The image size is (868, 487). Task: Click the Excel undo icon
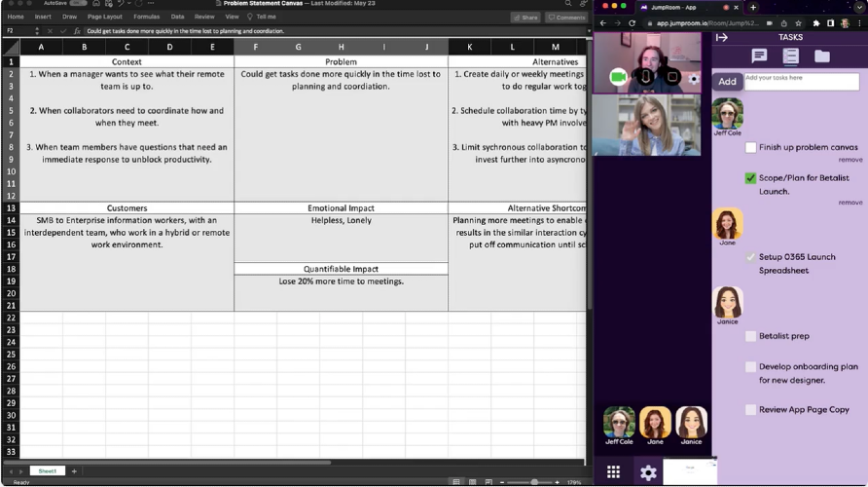(120, 3)
